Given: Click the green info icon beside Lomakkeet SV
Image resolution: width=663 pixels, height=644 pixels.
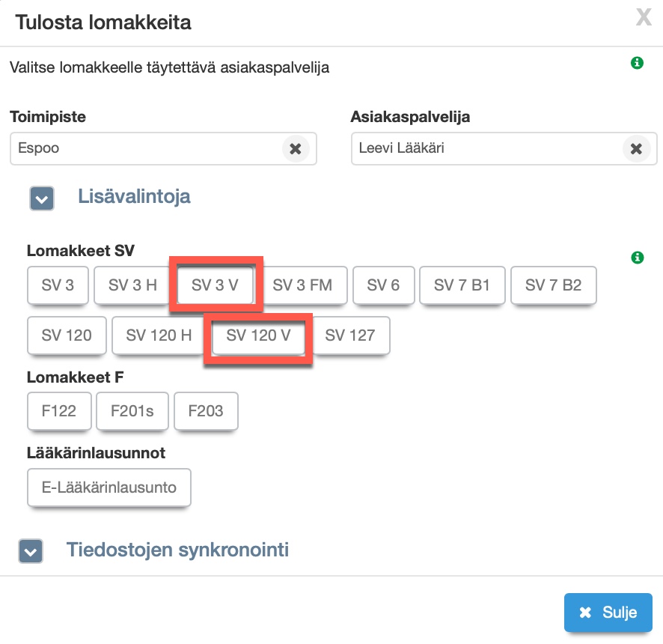Looking at the screenshot, I should 637,258.
